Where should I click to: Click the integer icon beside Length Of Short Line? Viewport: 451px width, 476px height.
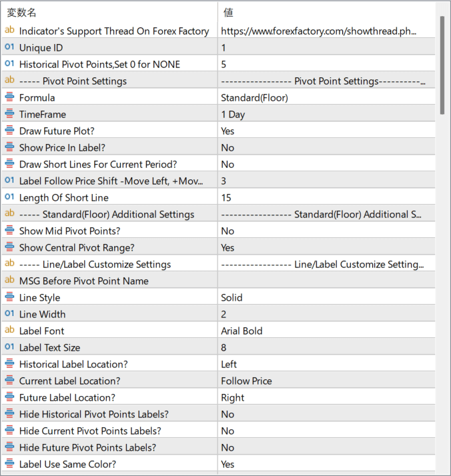9,197
